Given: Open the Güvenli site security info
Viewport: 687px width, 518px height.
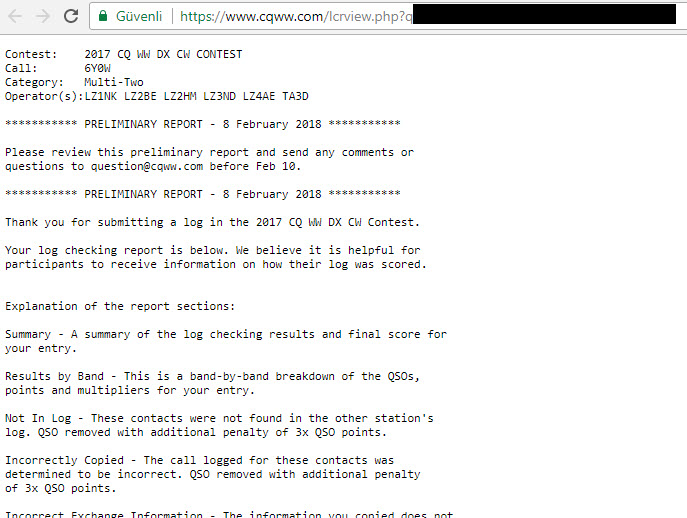Looking at the screenshot, I should coord(139,16).
